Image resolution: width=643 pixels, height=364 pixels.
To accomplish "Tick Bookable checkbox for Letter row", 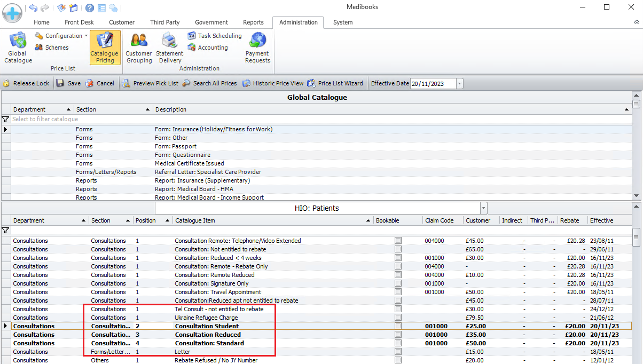I will pos(398,352).
